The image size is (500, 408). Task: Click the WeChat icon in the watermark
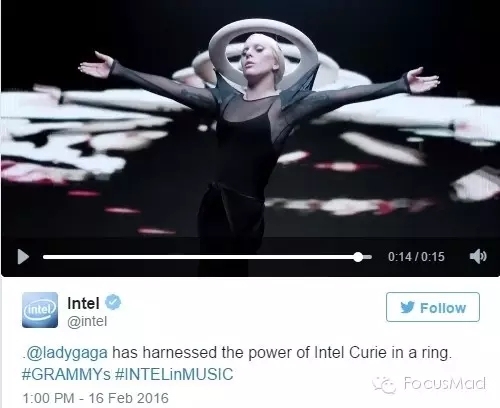tap(384, 385)
